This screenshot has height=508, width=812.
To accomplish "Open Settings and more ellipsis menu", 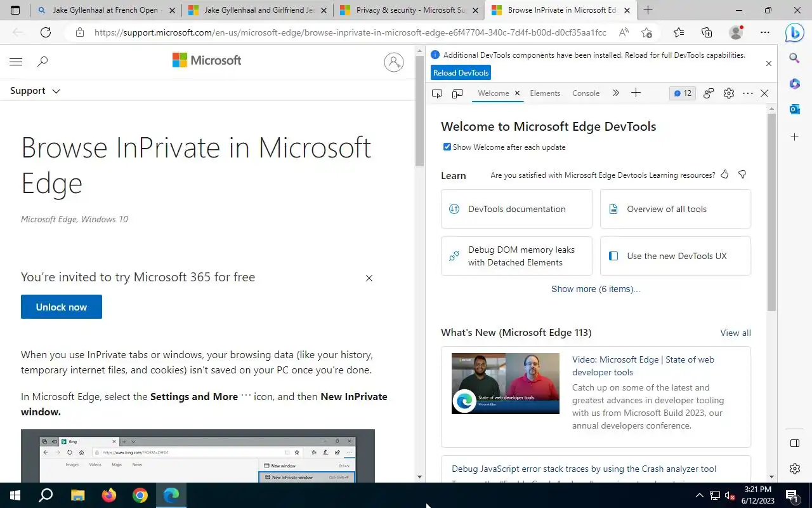I will [x=765, y=32].
